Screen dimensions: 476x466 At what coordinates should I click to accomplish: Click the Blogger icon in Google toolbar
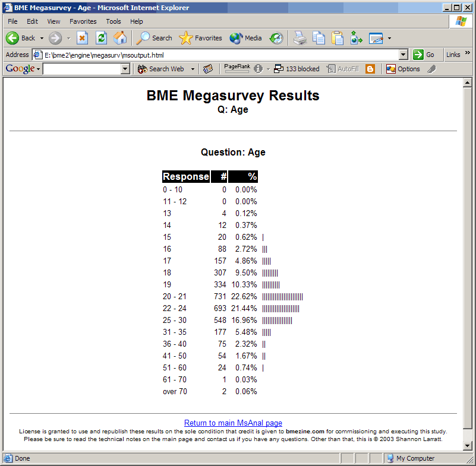click(x=370, y=69)
